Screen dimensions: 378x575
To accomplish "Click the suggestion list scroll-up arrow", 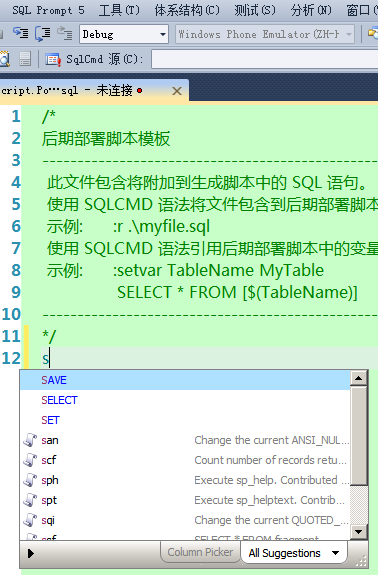I will tap(359, 378).
